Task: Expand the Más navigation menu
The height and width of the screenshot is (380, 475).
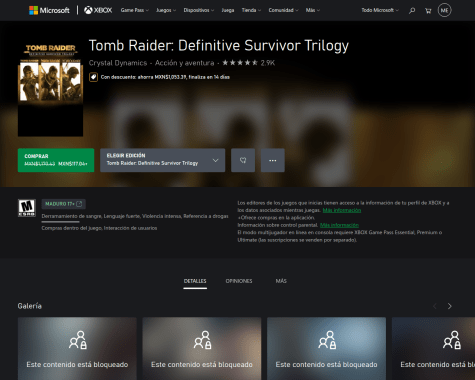Action: click(x=313, y=10)
